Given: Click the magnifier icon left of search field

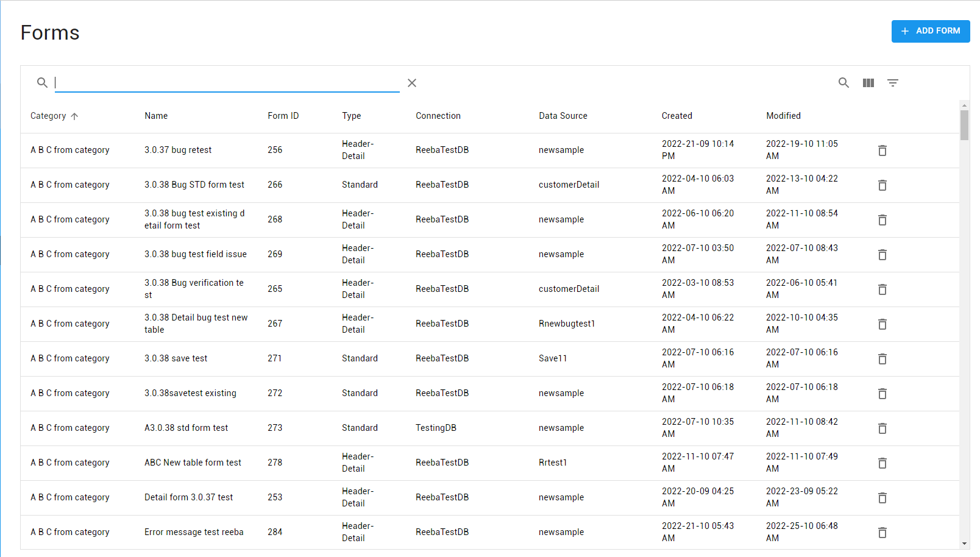Looking at the screenshot, I should 42,82.
